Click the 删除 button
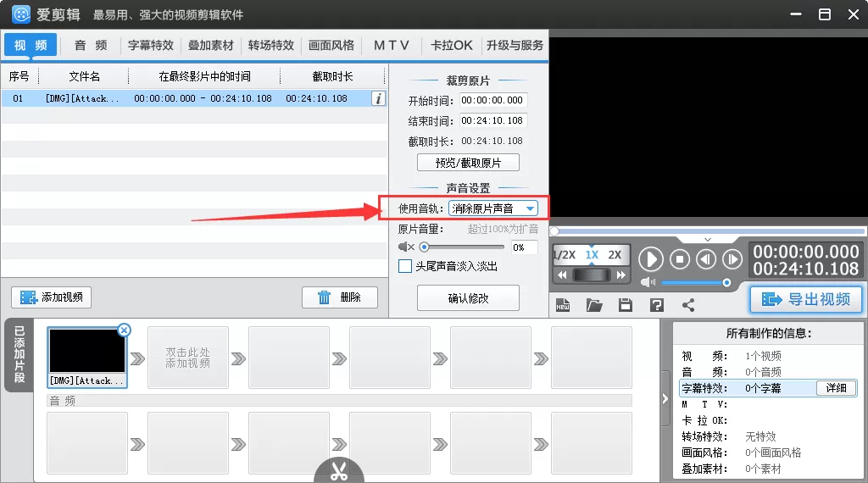This screenshot has width=868, height=483. 340,297
